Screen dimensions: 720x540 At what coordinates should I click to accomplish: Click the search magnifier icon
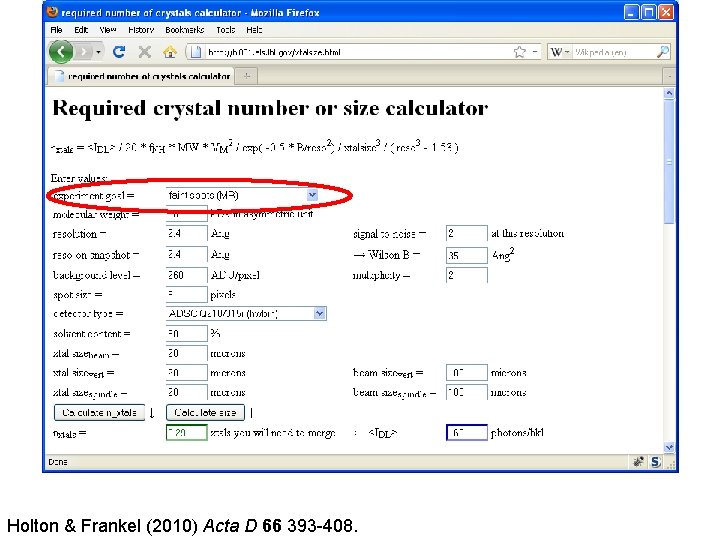point(663,52)
